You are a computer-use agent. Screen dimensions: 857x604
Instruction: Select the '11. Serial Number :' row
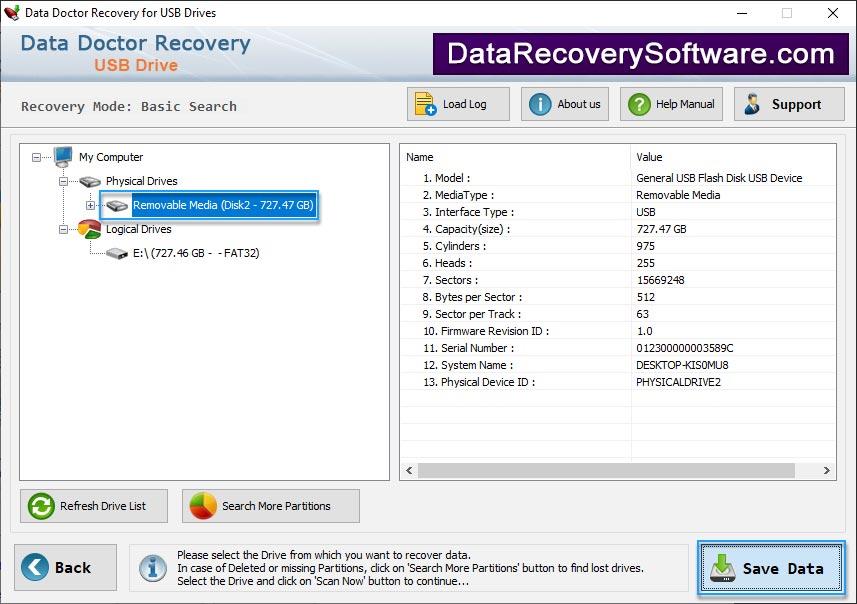pyautogui.click(x=618, y=348)
